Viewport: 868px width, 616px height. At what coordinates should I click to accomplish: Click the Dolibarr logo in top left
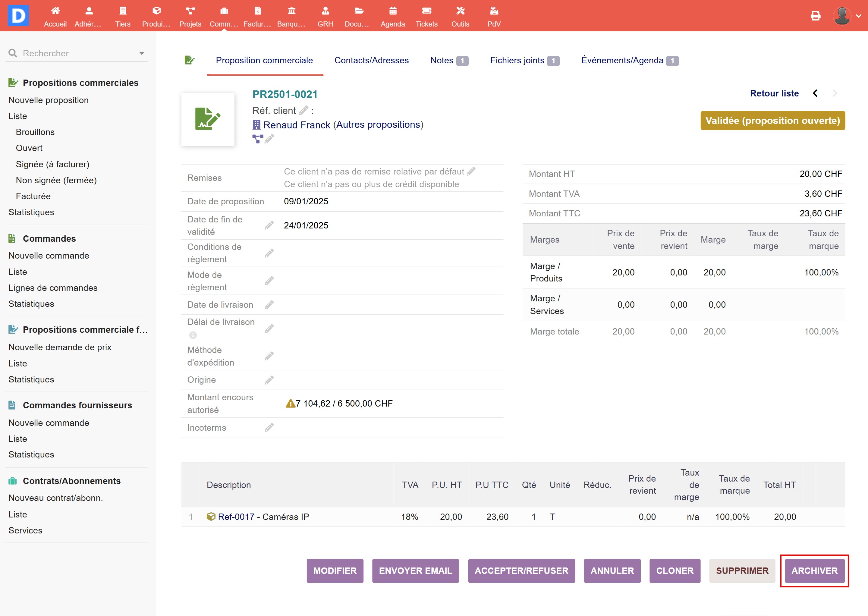coord(18,16)
